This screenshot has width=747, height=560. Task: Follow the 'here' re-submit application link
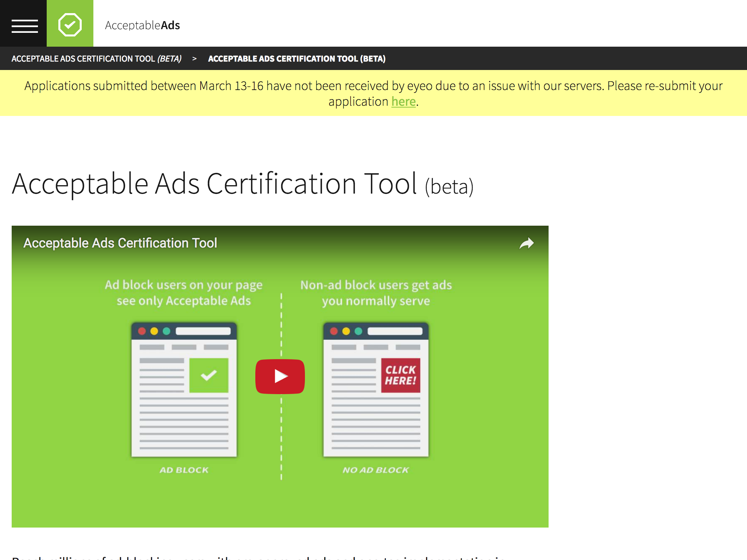pos(403,101)
